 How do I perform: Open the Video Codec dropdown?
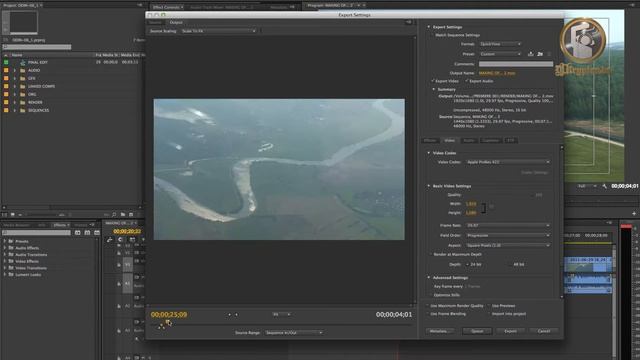(508, 162)
